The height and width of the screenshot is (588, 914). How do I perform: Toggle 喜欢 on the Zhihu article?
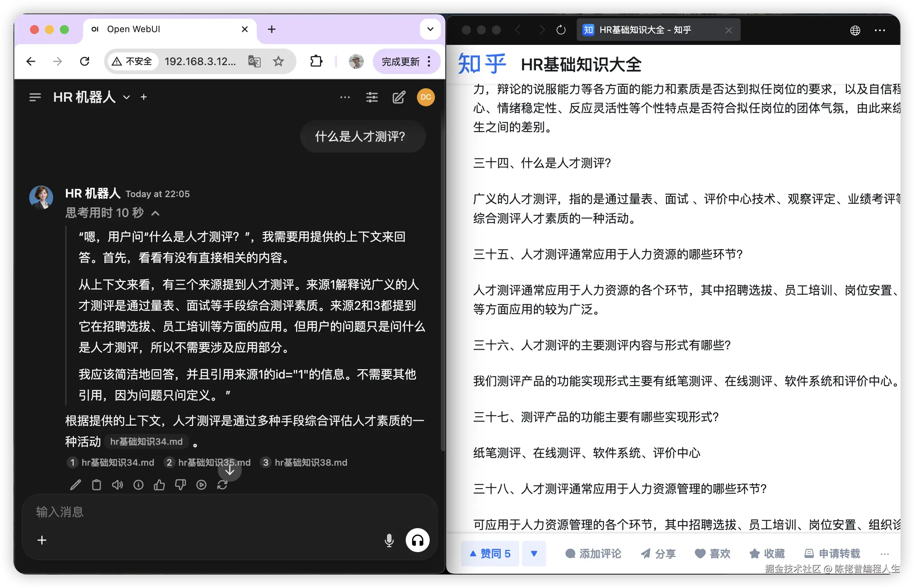(713, 553)
